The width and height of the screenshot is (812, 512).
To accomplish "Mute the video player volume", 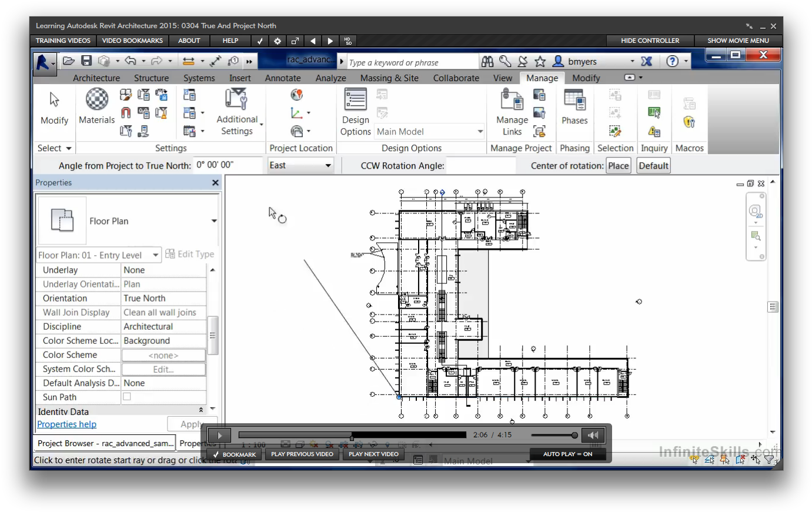I will coord(593,435).
